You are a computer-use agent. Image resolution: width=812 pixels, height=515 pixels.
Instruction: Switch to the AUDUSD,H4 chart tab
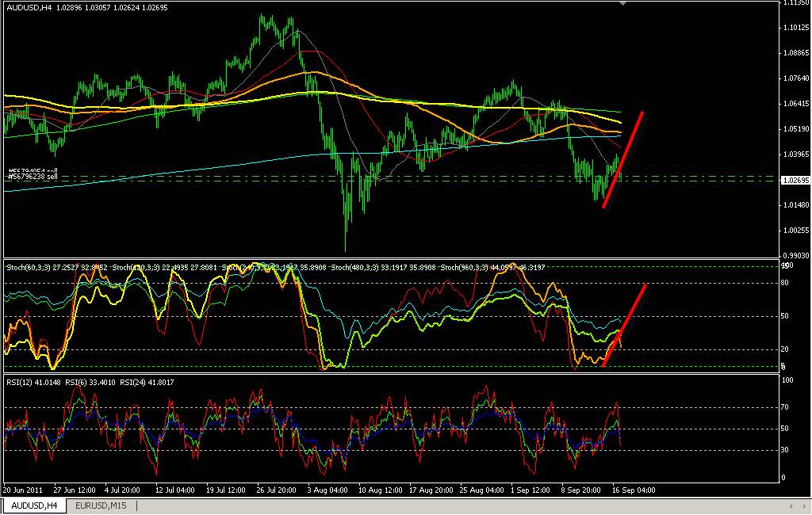click(x=34, y=505)
